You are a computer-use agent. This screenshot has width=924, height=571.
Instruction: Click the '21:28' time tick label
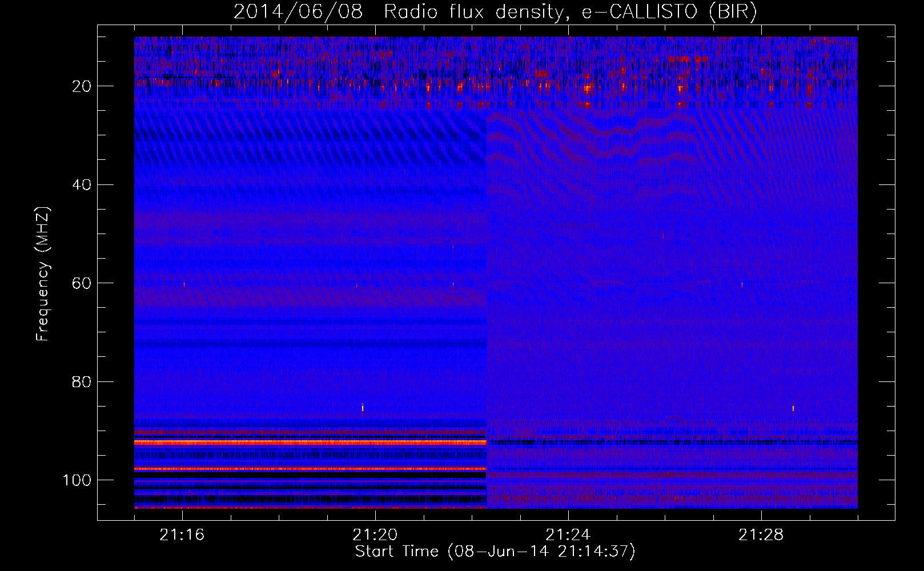[761, 534]
